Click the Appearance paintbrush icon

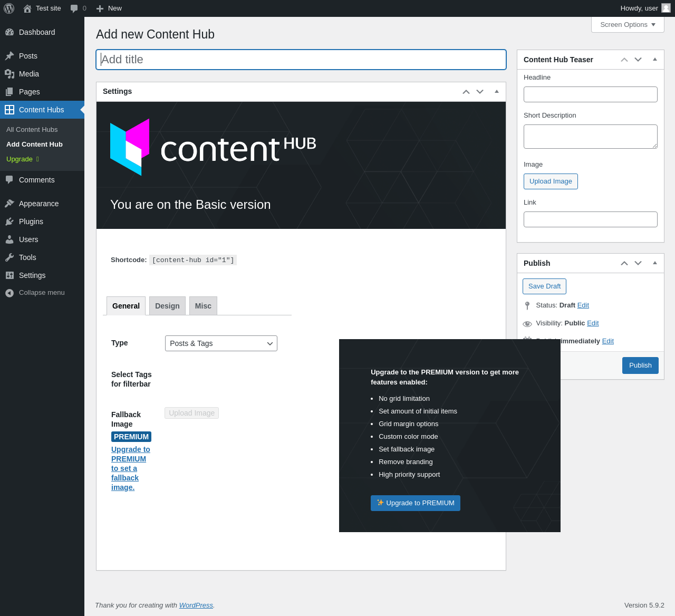(x=9, y=204)
